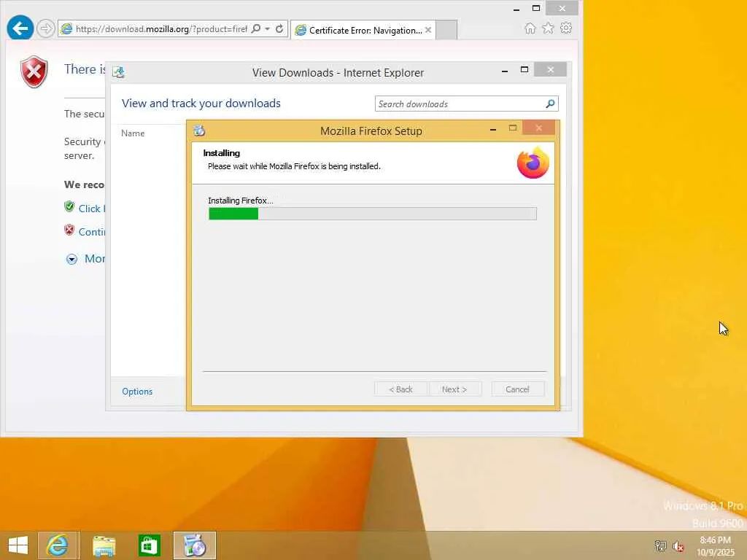This screenshot has width=747, height=560.
Task: Click the Installing Firefox progress bar
Action: pyautogui.click(x=373, y=214)
